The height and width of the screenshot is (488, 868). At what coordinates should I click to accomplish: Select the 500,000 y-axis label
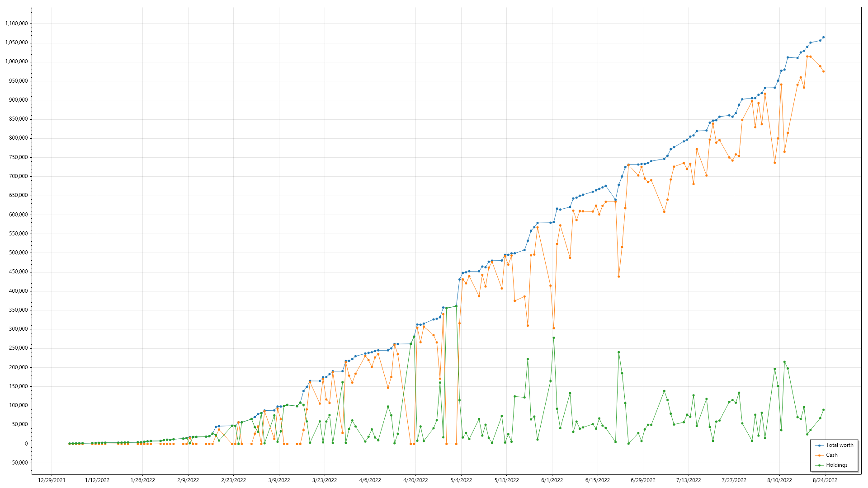click(19, 253)
